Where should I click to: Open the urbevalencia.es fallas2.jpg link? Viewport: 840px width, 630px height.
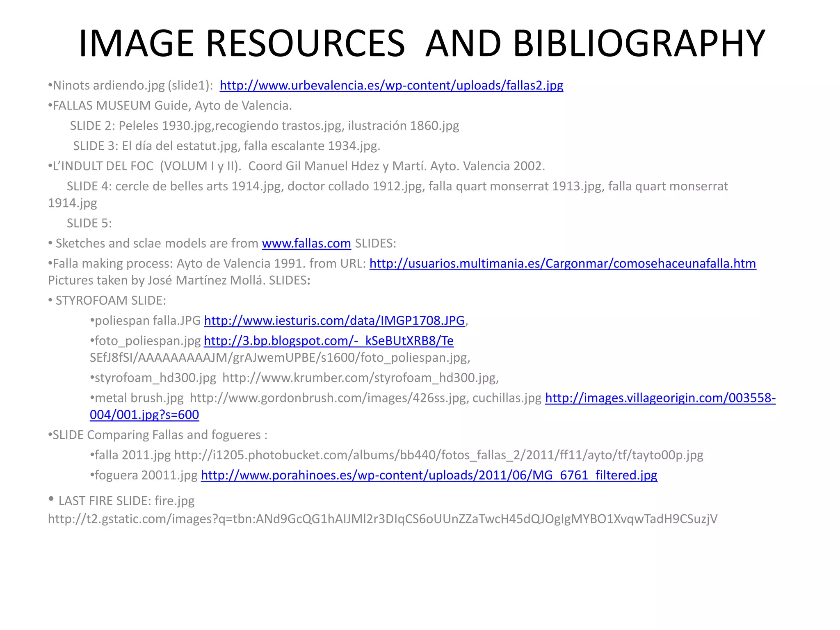tap(391, 85)
